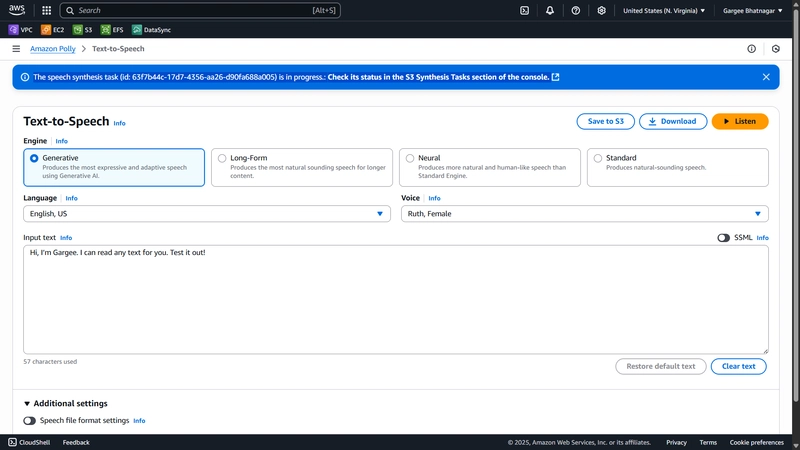
Task: Select the Long-Form engine radio button
Action: coord(222,158)
